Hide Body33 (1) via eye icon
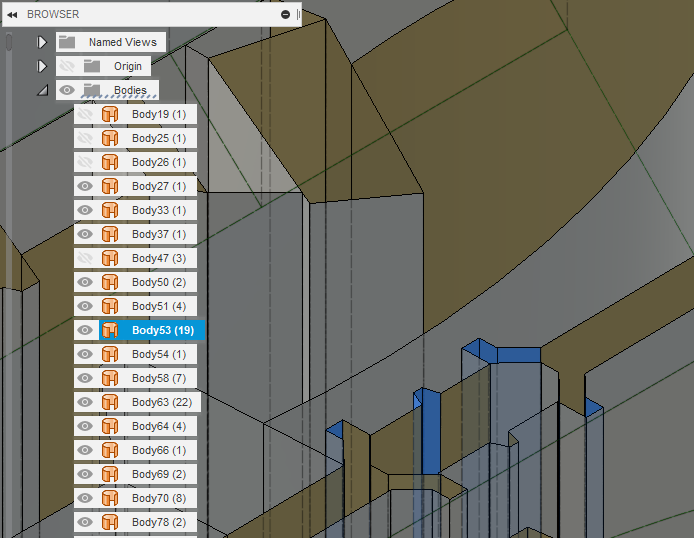 coord(85,210)
